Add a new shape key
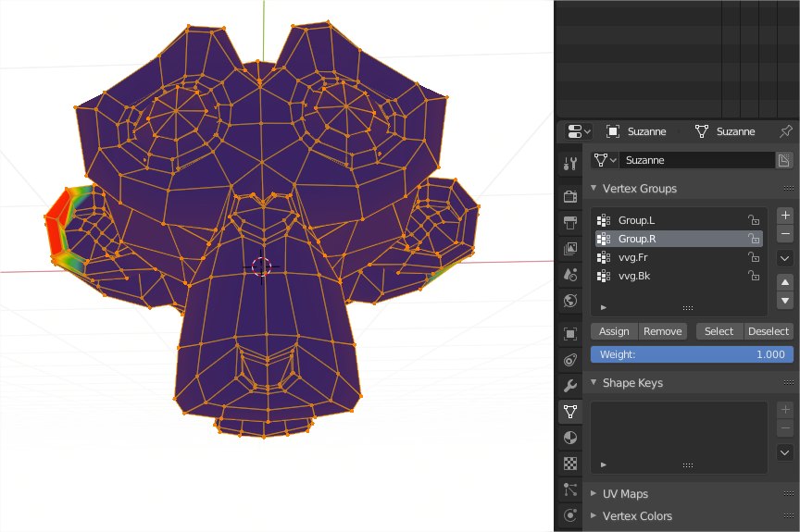Image resolution: width=800 pixels, height=532 pixels. [785, 409]
